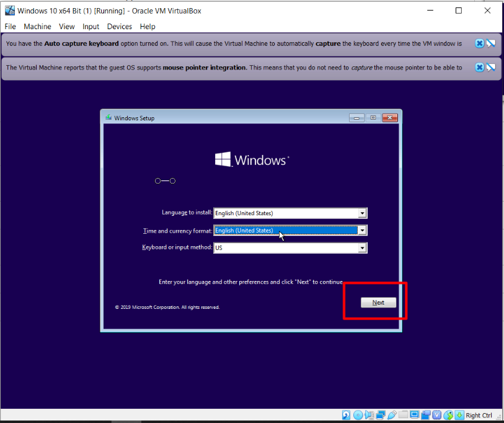Click the mouse integration status icon
Viewport: 504px width, 423px height.
tap(448, 415)
